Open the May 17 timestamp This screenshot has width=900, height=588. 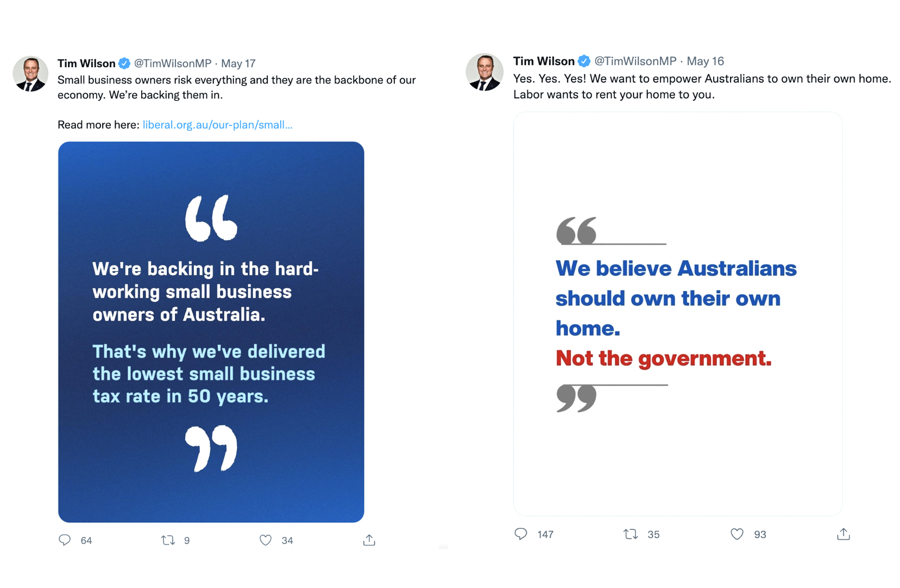click(x=239, y=63)
